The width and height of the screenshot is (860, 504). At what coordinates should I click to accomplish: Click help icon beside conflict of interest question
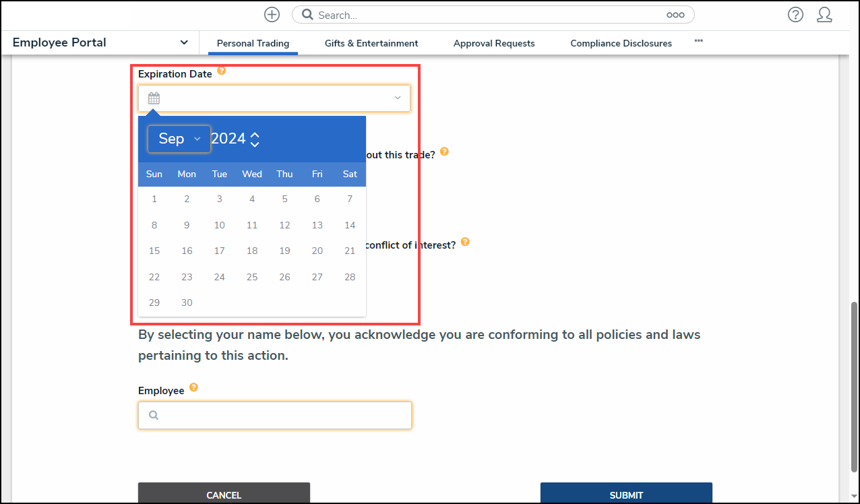point(465,242)
